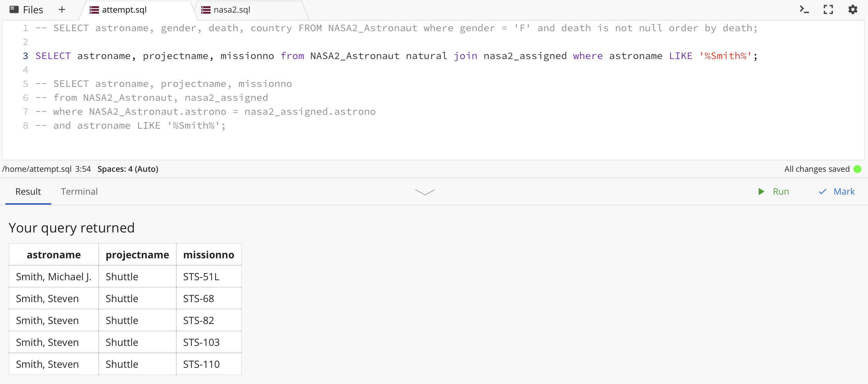Select the Result tab

click(x=28, y=191)
